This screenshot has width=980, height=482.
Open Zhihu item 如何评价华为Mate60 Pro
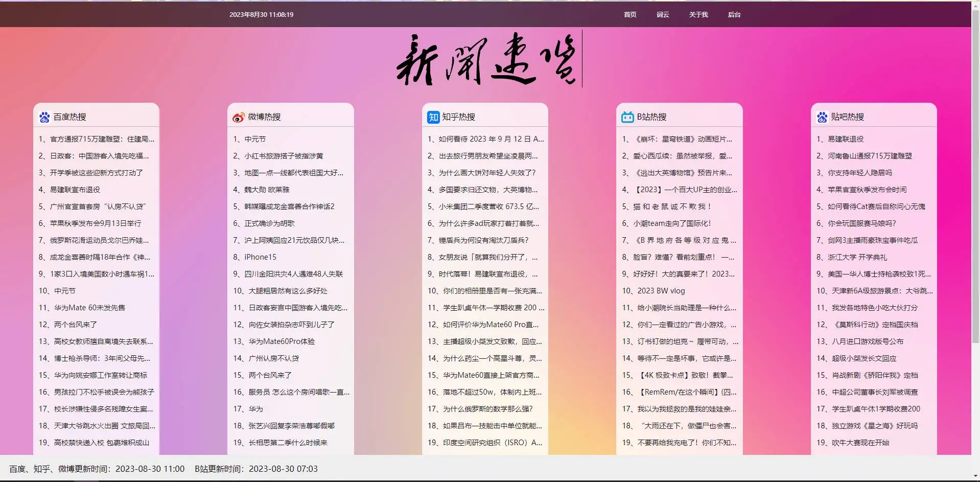coord(483,325)
